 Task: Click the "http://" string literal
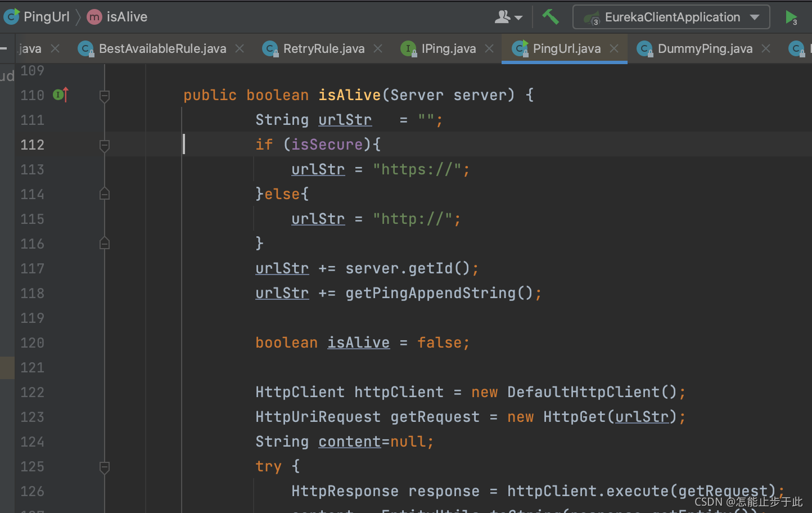412,219
